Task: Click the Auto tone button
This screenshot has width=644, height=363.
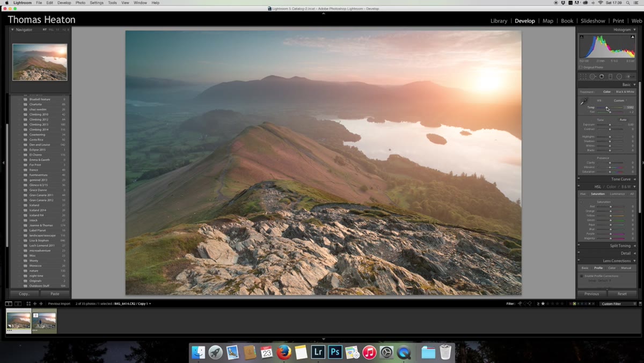Action: pos(623,120)
